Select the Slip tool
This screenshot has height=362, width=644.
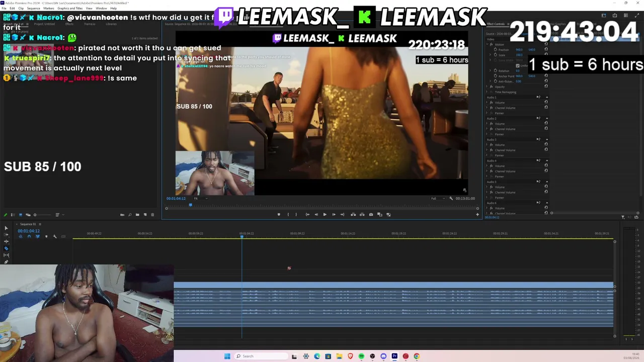tap(6, 255)
